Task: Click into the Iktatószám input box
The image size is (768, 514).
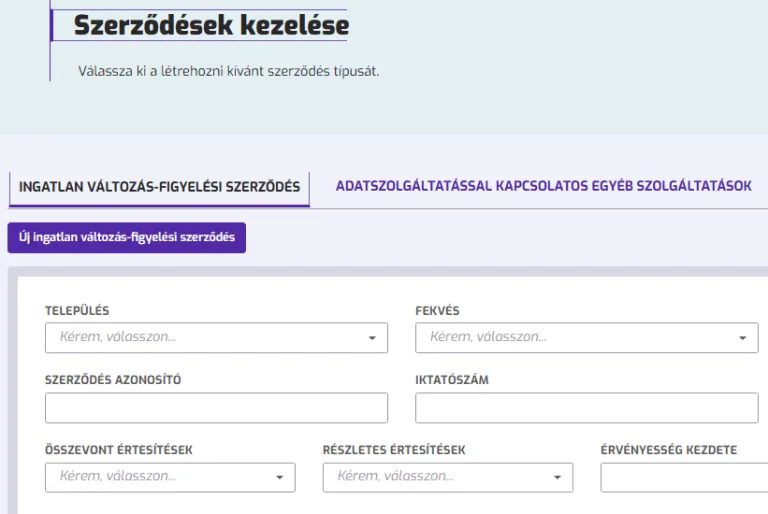Action: point(586,408)
